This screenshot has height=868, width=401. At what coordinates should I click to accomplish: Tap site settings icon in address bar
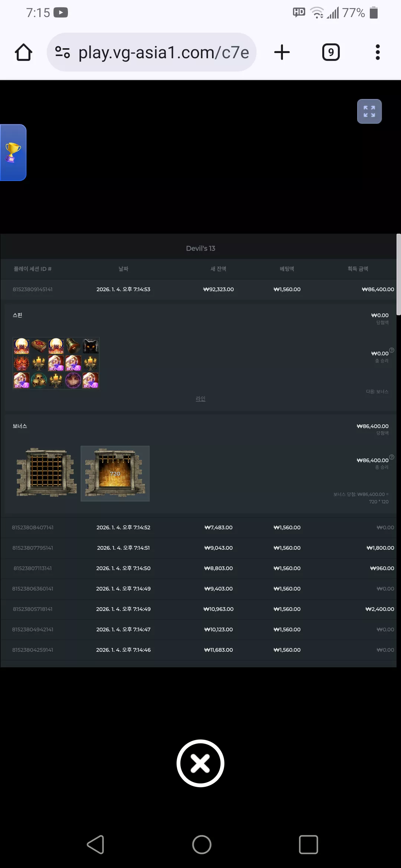[x=62, y=52]
